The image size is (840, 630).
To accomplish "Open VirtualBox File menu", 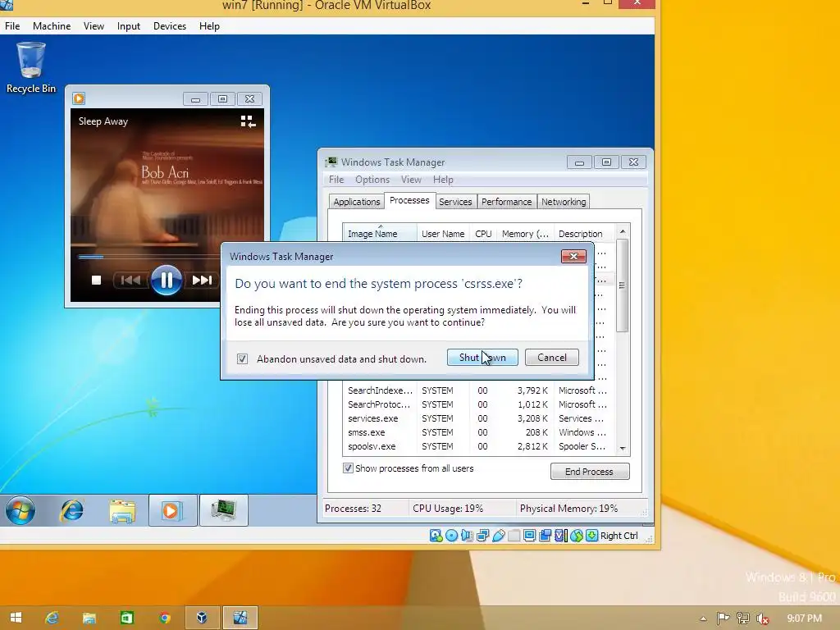I will [x=12, y=26].
